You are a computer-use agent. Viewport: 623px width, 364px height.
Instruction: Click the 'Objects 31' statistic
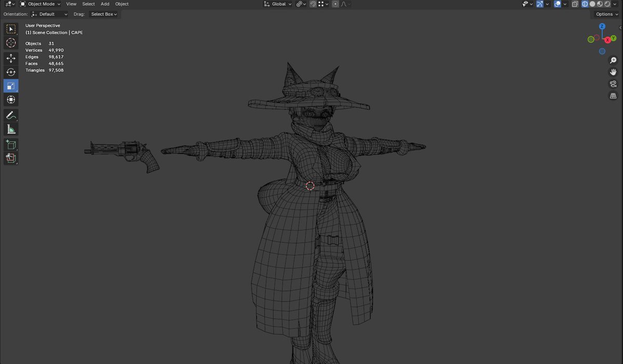40,44
